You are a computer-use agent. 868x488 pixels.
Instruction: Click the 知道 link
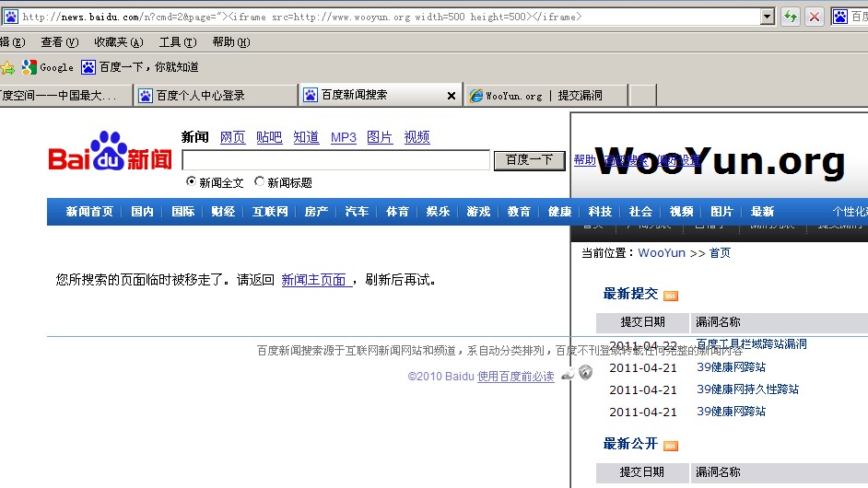(306, 137)
